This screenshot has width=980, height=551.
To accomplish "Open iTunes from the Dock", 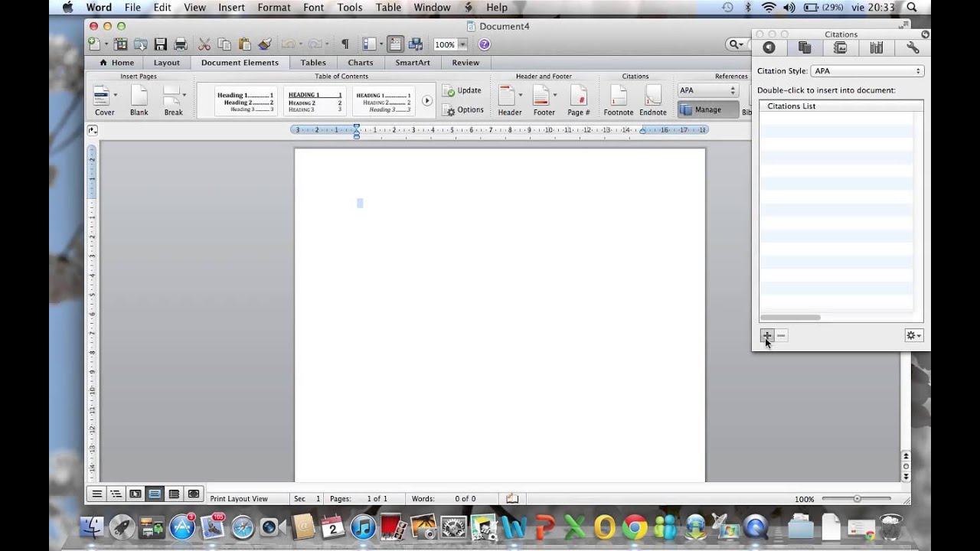I will (363, 527).
